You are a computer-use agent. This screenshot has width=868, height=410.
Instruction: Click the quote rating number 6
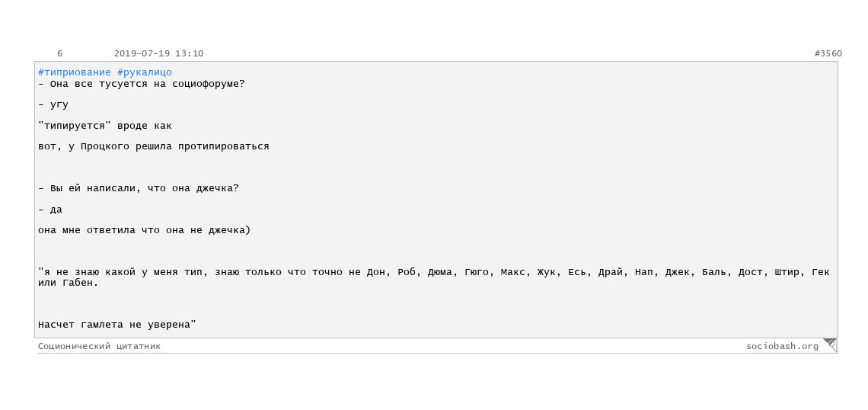60,54
